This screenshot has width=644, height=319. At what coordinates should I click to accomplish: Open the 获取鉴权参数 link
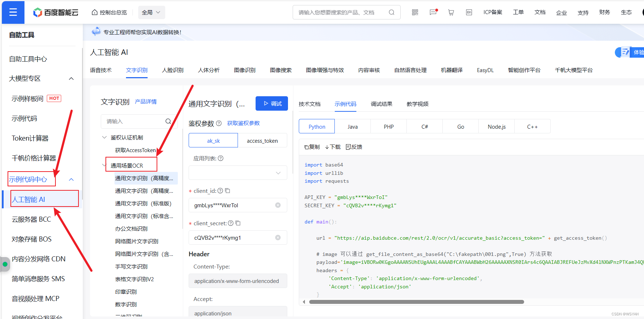click(243, 123)
